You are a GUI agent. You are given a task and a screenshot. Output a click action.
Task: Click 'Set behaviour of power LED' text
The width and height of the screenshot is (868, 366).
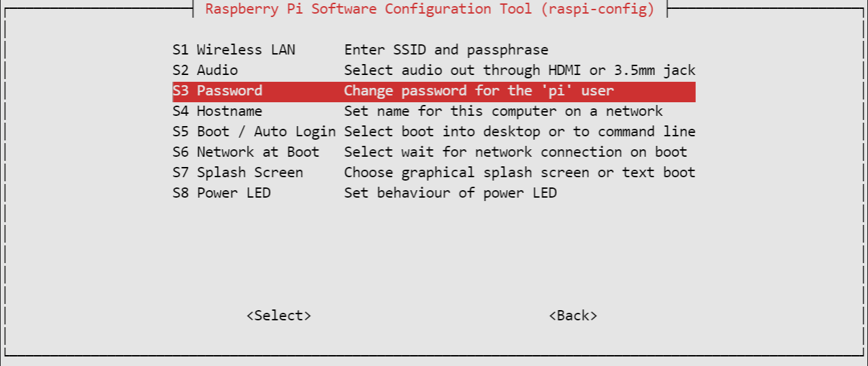[450, 193]
